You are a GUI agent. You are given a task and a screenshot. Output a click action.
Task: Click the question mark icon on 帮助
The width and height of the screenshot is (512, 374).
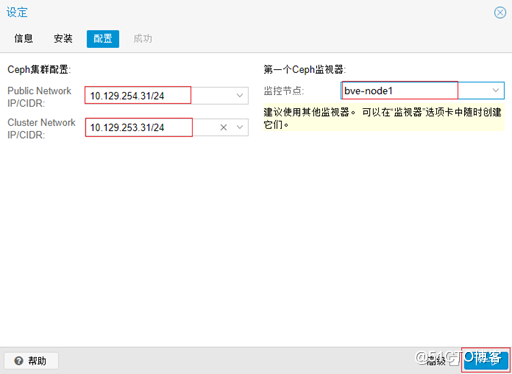pos(19,361)
